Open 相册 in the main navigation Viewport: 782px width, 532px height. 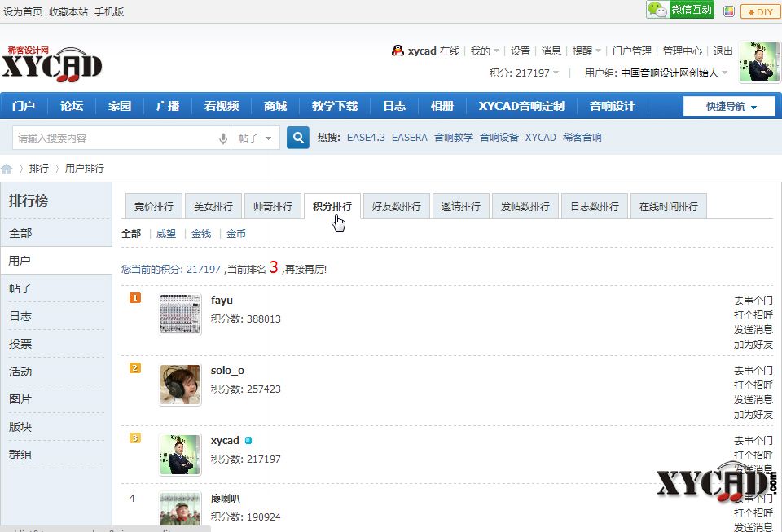[x=442, y=106]
